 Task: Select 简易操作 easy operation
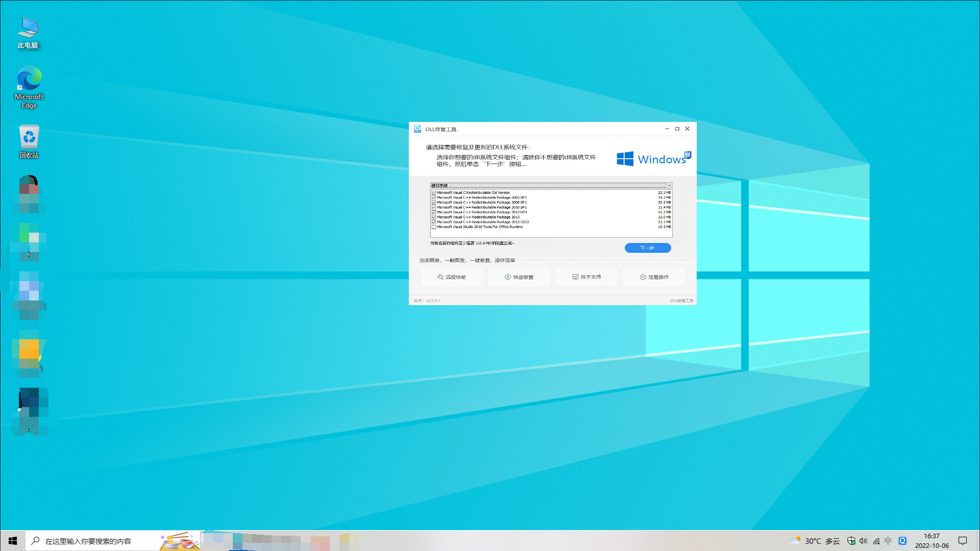[654, 277]
